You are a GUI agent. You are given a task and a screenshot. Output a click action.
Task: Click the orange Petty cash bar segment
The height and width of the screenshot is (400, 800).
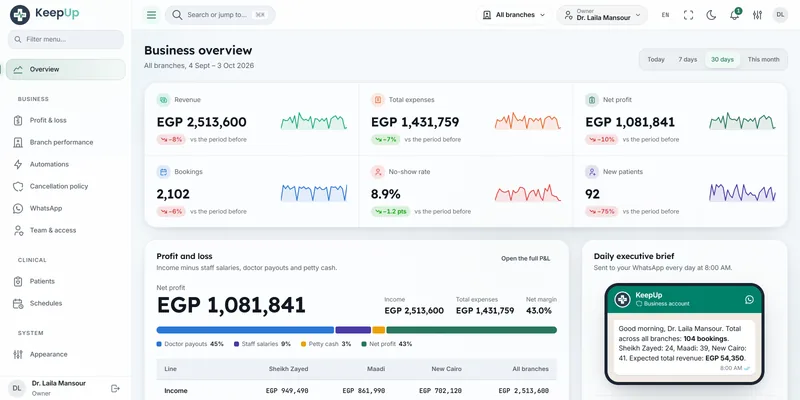coord(379,330)
